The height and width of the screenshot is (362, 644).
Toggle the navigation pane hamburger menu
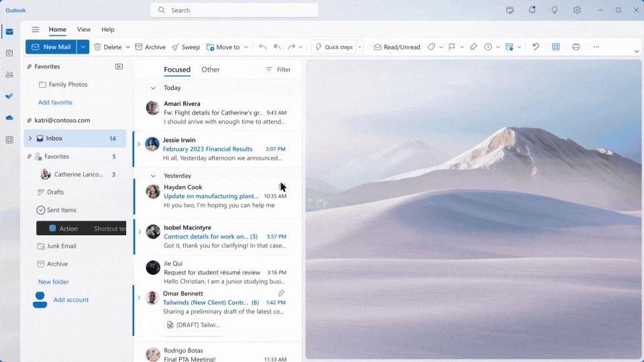pos(35,29)
